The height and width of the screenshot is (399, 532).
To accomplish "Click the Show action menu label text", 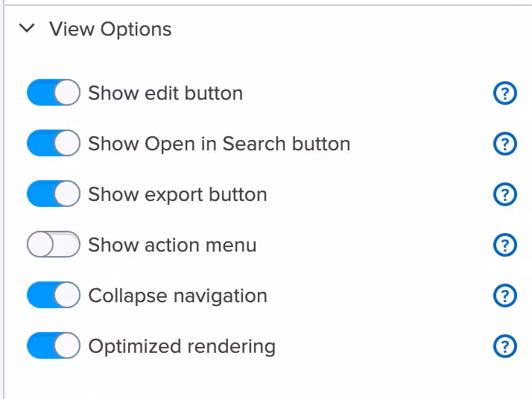I will [172, 245].
